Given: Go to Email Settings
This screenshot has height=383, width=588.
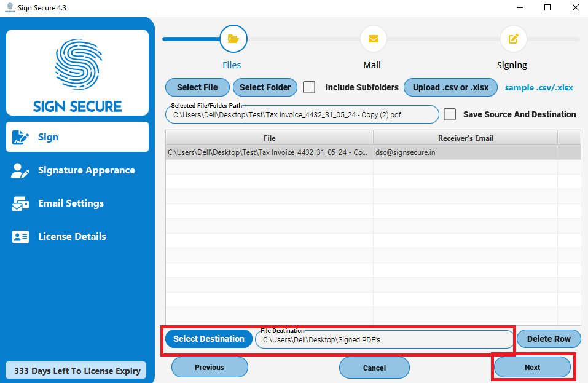Looking at the screenshot, I should pos(77,203).
